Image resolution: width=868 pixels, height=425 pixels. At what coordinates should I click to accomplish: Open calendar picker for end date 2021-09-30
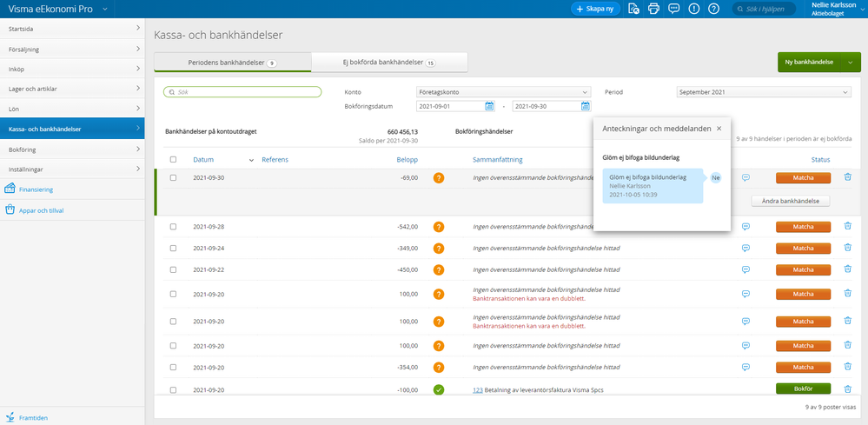click(585, 106)
